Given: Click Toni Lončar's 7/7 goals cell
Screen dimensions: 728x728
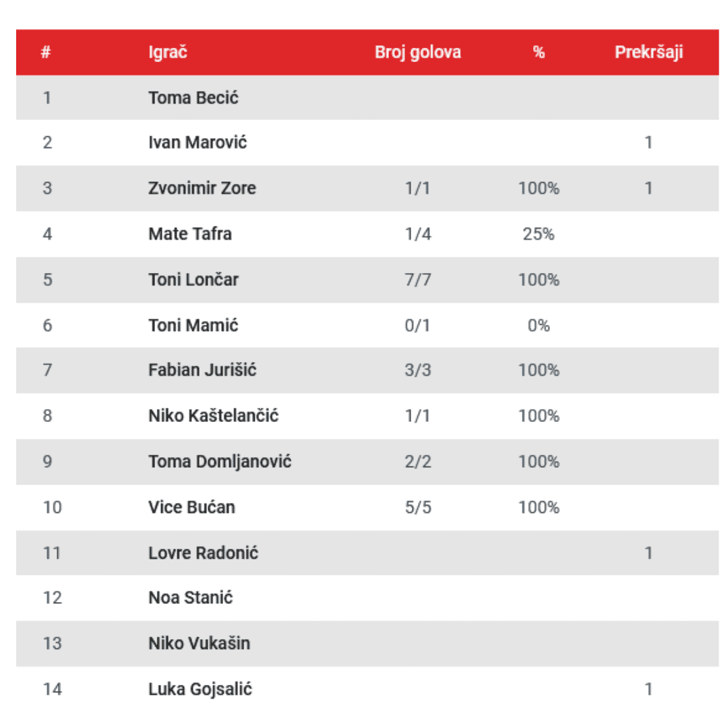Looking at the screenshot, I should tap(418, 279).
